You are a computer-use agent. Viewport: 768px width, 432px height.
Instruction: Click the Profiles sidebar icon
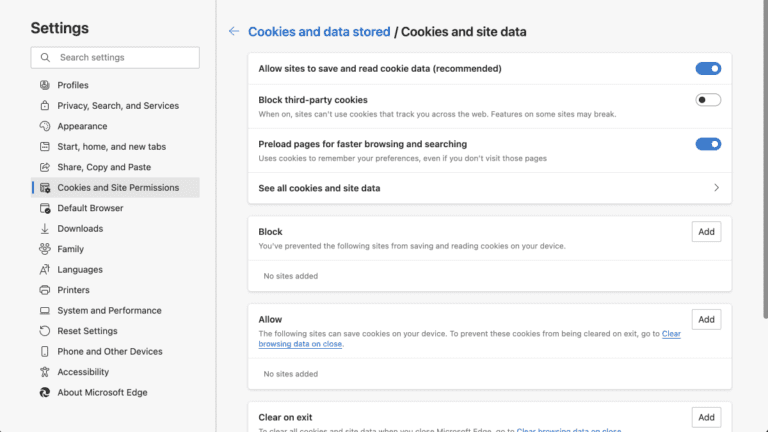click(x=45, y=85)
